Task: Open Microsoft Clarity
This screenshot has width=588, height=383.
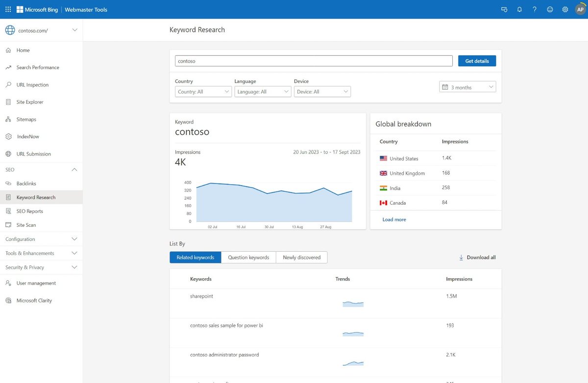Action: (33, 300)
